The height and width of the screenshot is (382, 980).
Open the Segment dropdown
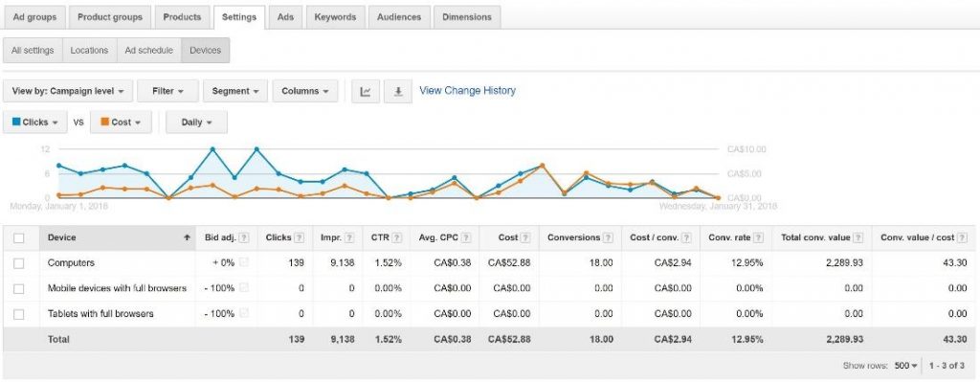pyautogui.click(x=235, y=91)
